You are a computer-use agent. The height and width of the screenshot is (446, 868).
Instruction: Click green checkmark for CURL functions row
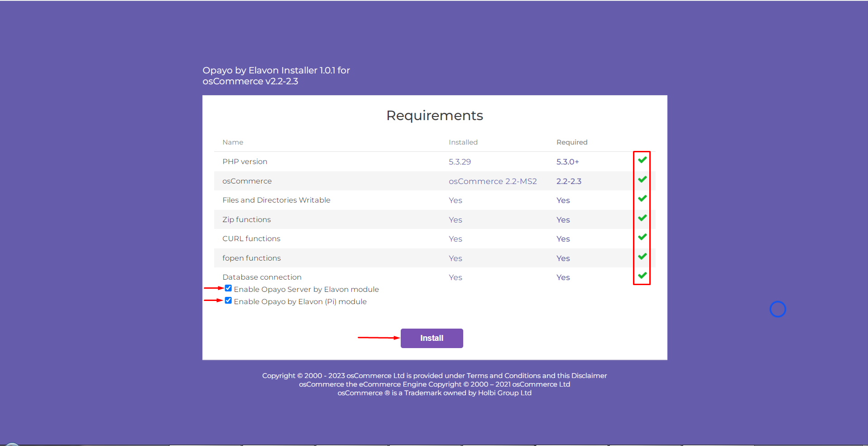642,237
